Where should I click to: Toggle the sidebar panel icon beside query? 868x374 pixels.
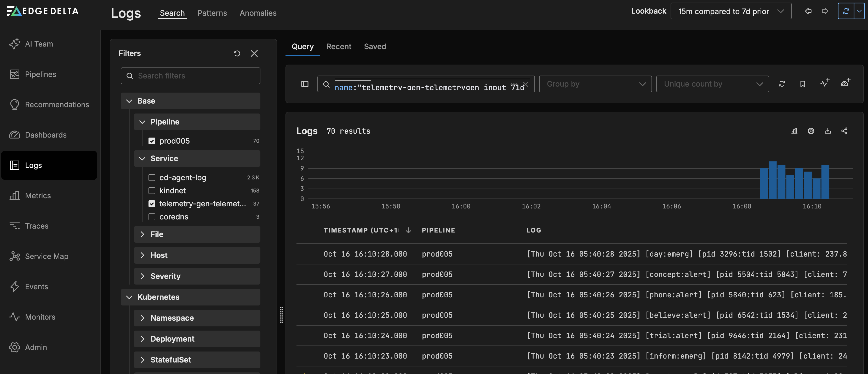(x=305, y=84)
